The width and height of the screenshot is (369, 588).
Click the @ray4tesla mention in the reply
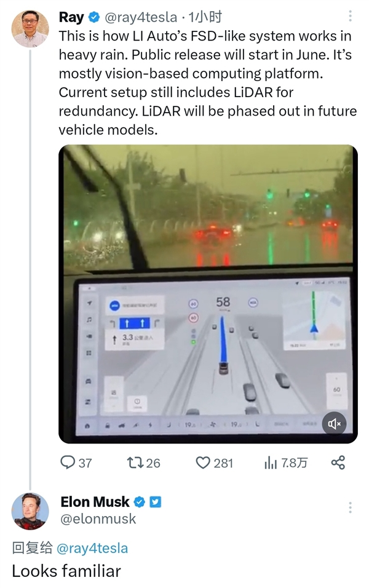pyautogui.click(x=92, y=547)
